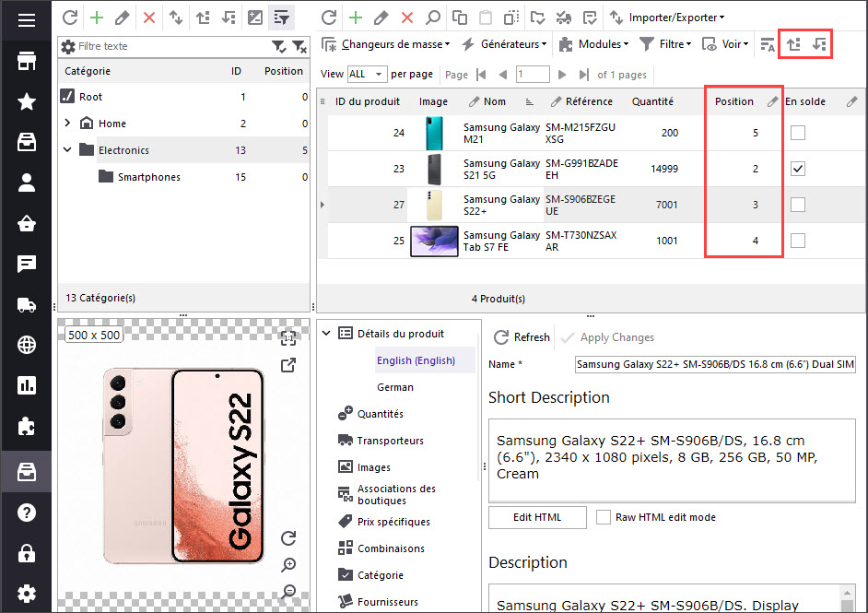Click the page number input field
Viewport: 868px width, 613px height.
click(x=533, y=74)
